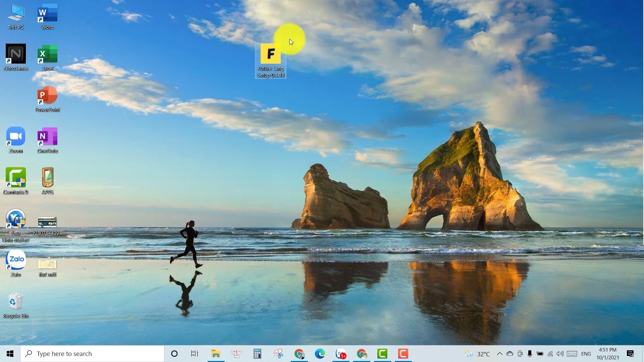Select the Your Uninstaller desktop shortcut
This screenshot has height=362, width=644.
(16, 226)
